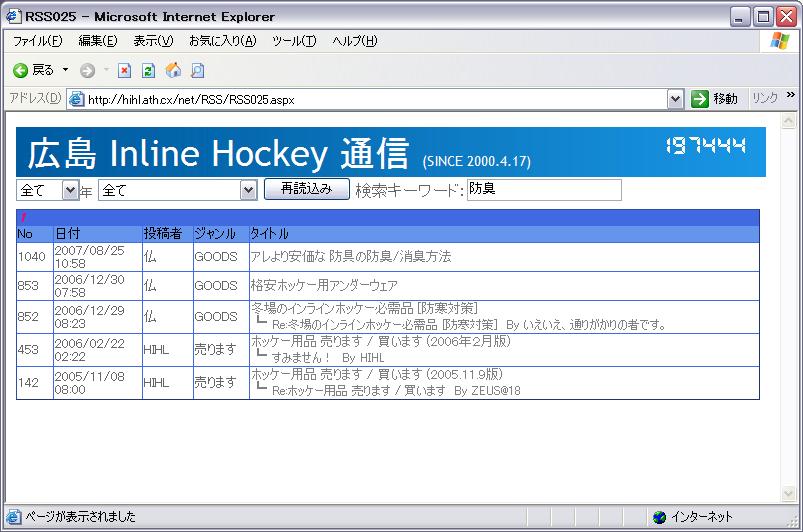Click the 再読込み reload button

306,189
